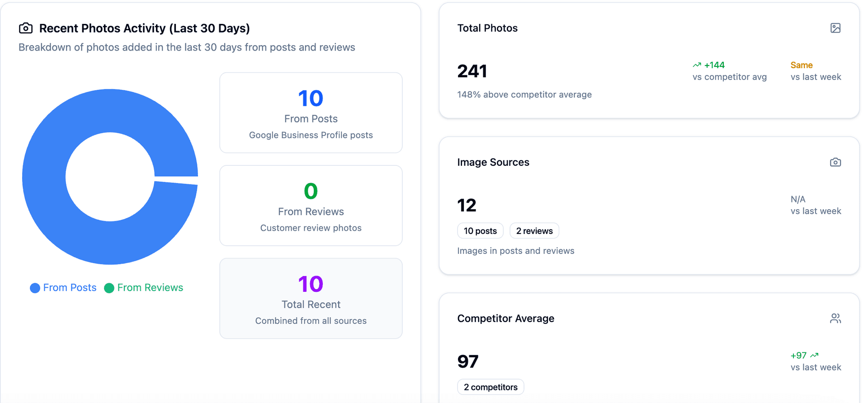Click the purple 10 Total Recent value
Viewport: 868px width, 403px height.
pyautogui.click(x=311, y=284)
